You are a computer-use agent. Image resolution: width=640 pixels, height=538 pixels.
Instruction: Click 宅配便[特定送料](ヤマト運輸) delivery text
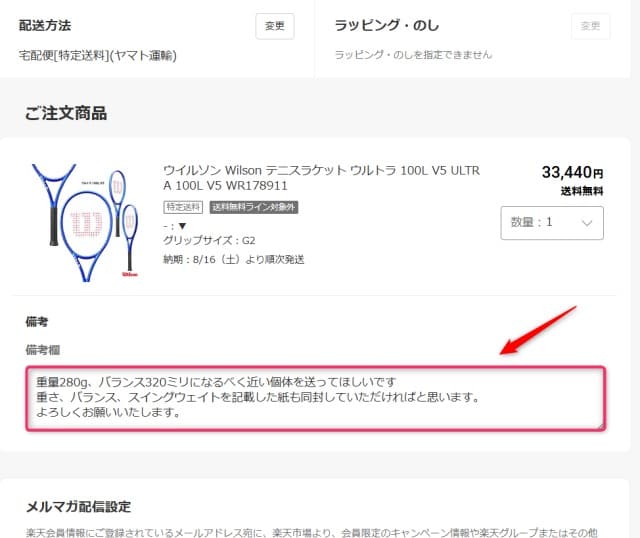click(x=98, y=55)
